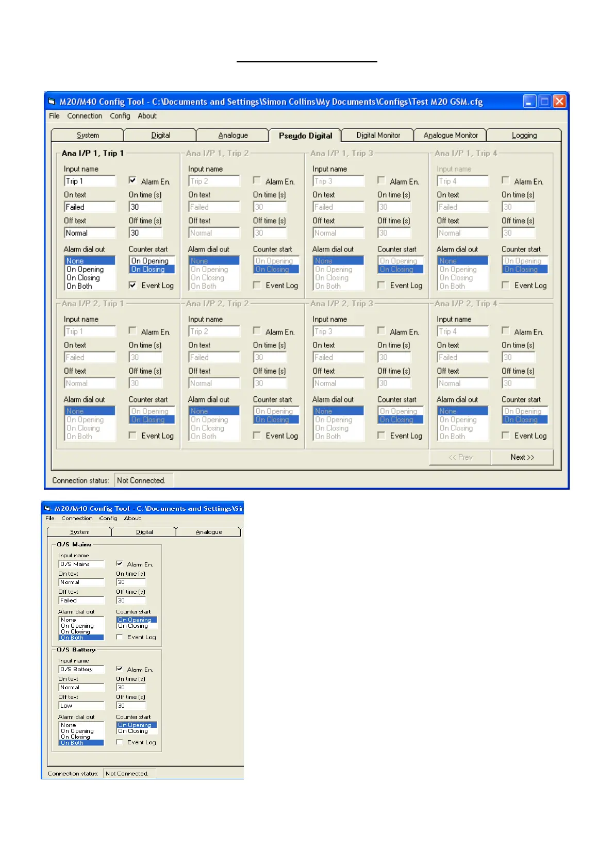Select 'None' in O/S Battery Alarm dial out
Image resolution: width=614 pixels, height=868 pixels.
point(81,725)
